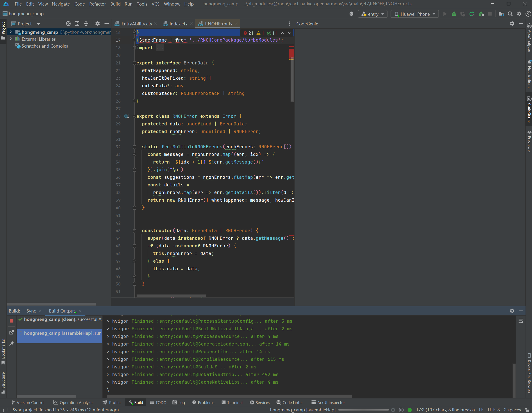The image size is (532, 413).
Task: Click the Pin tab icon in Build panel
Action: pos(12,343)
